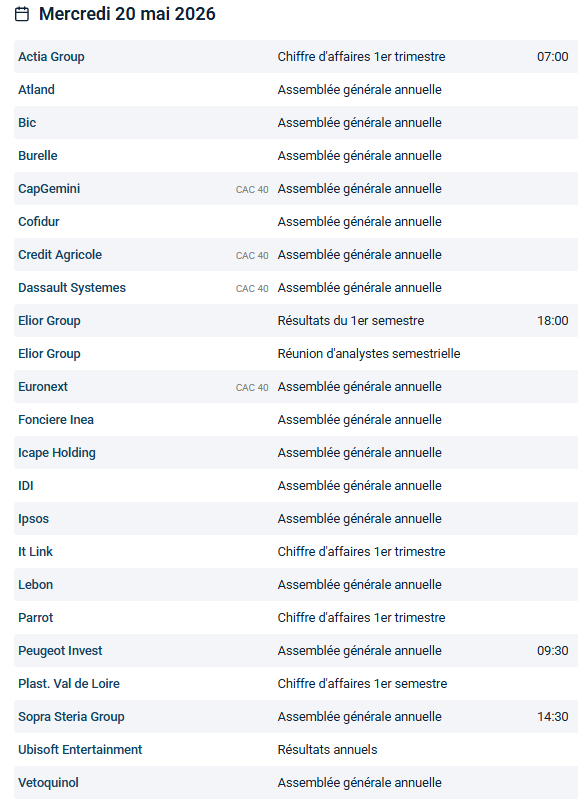This screenshot has width=578, height=806.
Task: Click Assemblée générale annuelle in the Peugeot Invest row
Action: [359, 651]
